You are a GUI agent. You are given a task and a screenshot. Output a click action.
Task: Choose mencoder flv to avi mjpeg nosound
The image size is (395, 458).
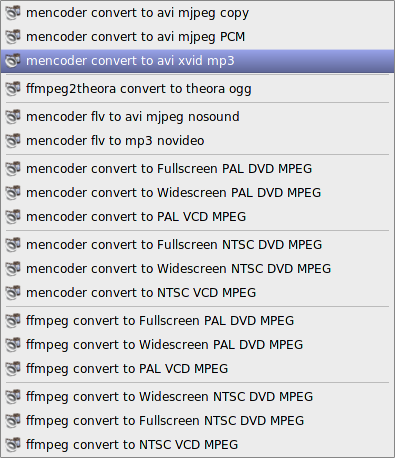click(x=197, y=117)
